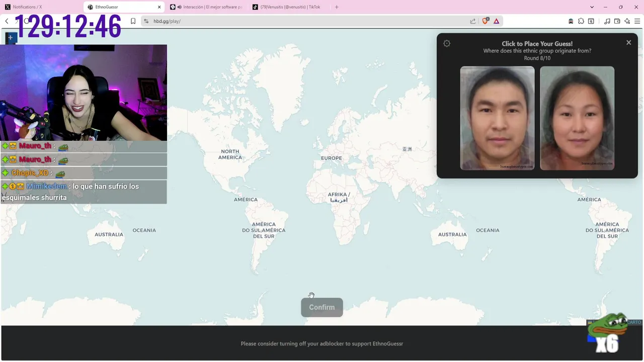Click the North America map label
The width and height of the screenshot is (644, 362).
pos(230,154)
